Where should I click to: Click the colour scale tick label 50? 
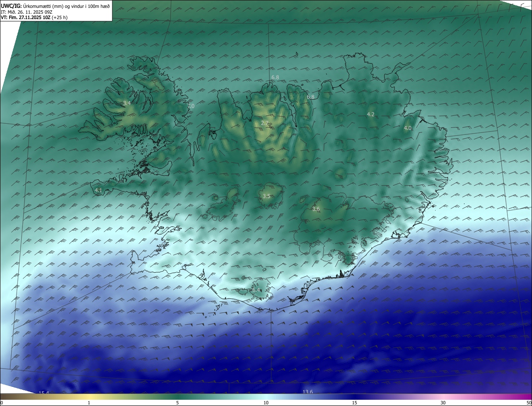tap(529, 403)
